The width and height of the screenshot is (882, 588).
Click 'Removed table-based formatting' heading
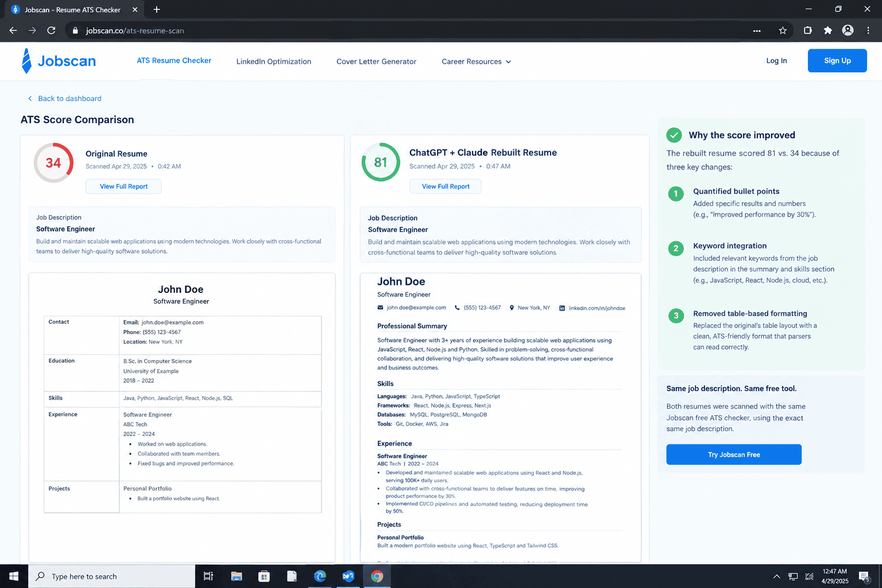coord(750,314)
